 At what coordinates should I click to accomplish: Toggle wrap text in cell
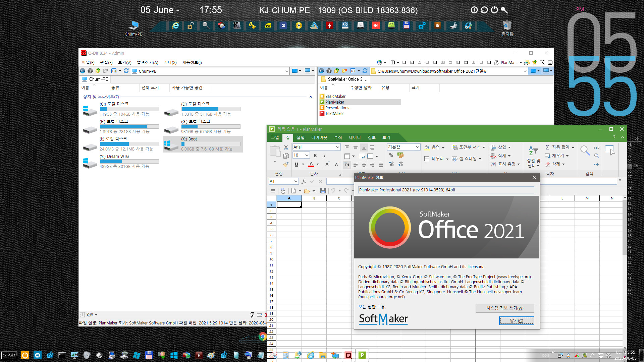[362, 156]
